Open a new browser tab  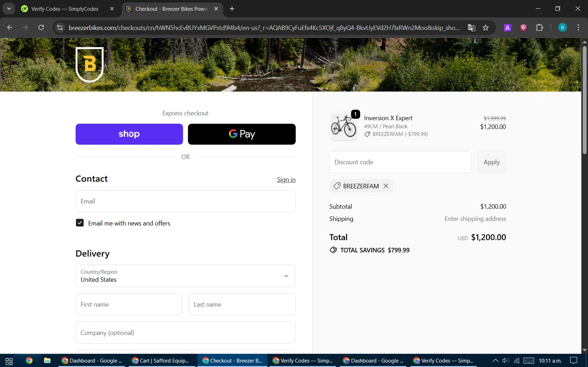[232, 9]
